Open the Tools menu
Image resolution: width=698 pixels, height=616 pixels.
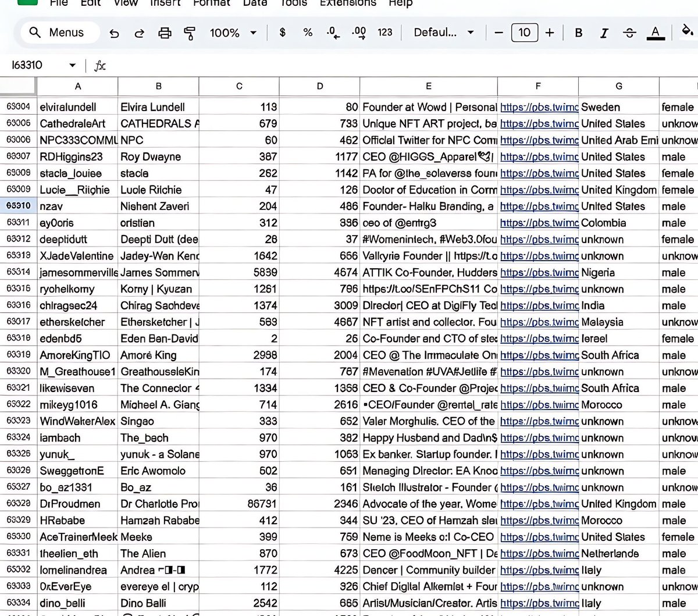pyautogui.click(x=294, y=3)
